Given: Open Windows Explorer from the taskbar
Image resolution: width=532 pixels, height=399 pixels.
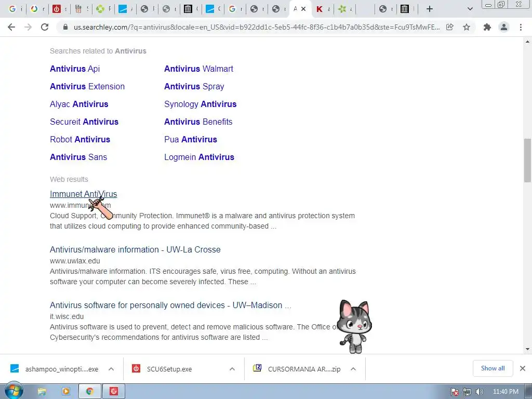Looking at the screenshot, I should pyautogui.click(x=42, y=392).
